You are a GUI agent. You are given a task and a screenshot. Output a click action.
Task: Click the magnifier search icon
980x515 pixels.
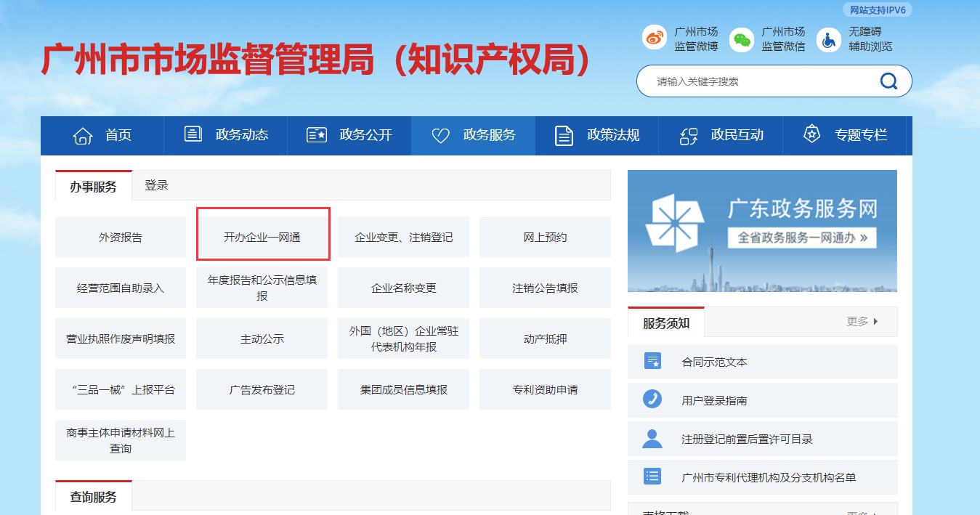click(889, 81)
